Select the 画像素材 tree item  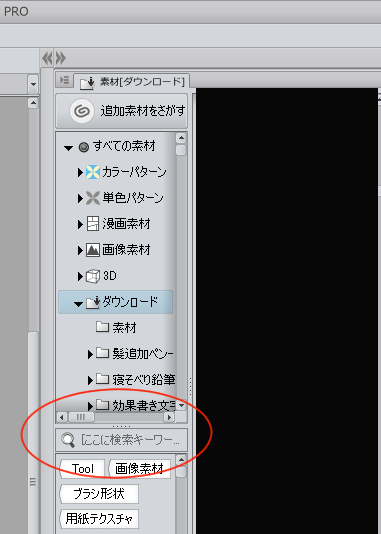click(118, 250)
